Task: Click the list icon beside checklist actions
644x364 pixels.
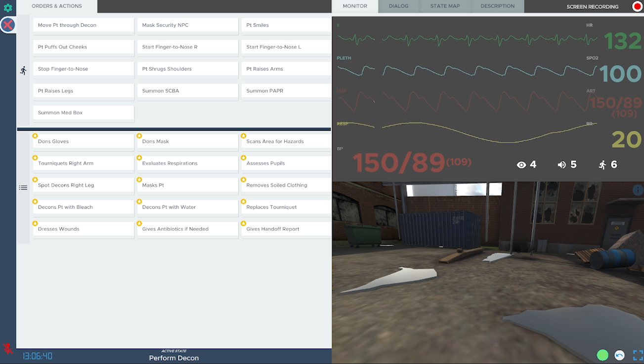Action: point(23,188)
